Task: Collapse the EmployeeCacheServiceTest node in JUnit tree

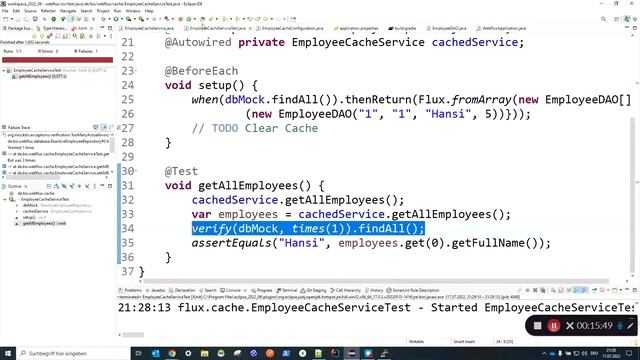Action: [4, 70]
